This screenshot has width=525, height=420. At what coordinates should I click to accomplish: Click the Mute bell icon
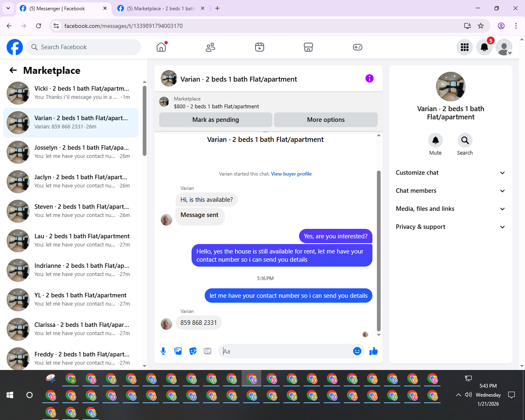436,140
